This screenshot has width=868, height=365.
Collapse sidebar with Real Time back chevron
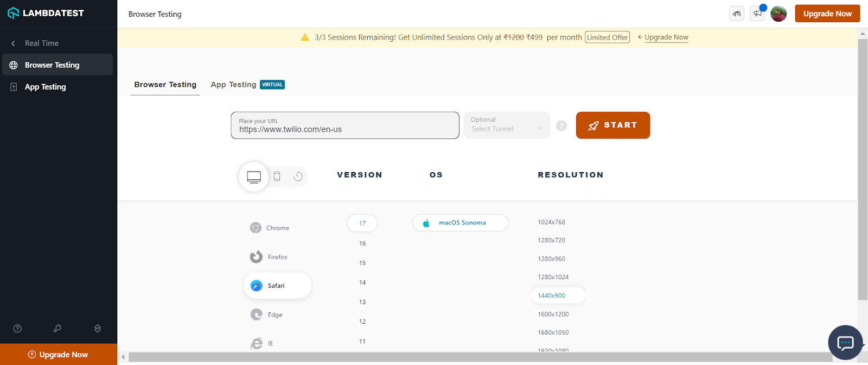tap(14, 43)
